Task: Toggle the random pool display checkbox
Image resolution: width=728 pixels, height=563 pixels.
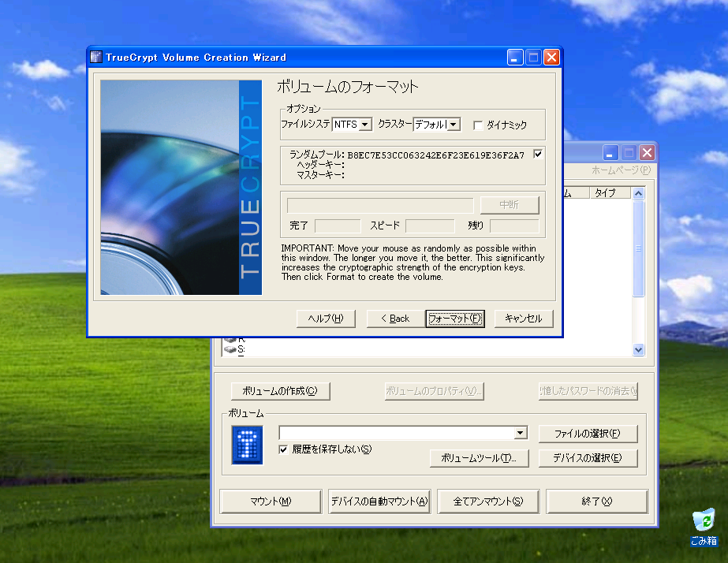Action: (x=538, y=154)
